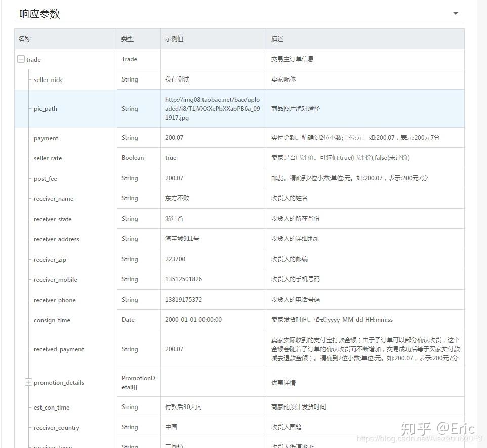Click description 收货人的邮编
The width and height of the screenshot is (487, 448).
coord(289,259)
